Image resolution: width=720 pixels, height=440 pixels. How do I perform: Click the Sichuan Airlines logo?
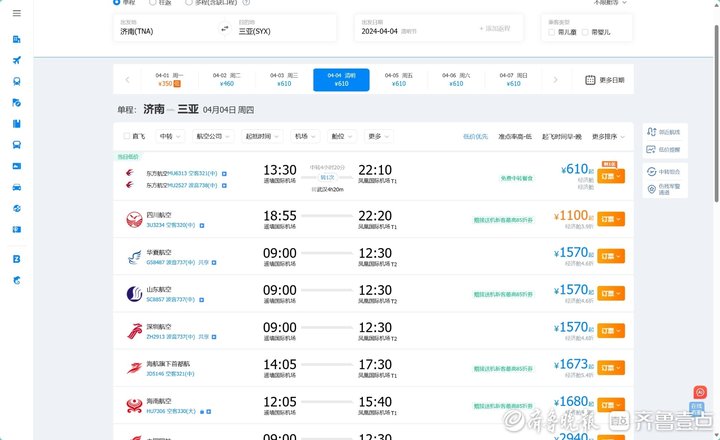pos(134,218)
